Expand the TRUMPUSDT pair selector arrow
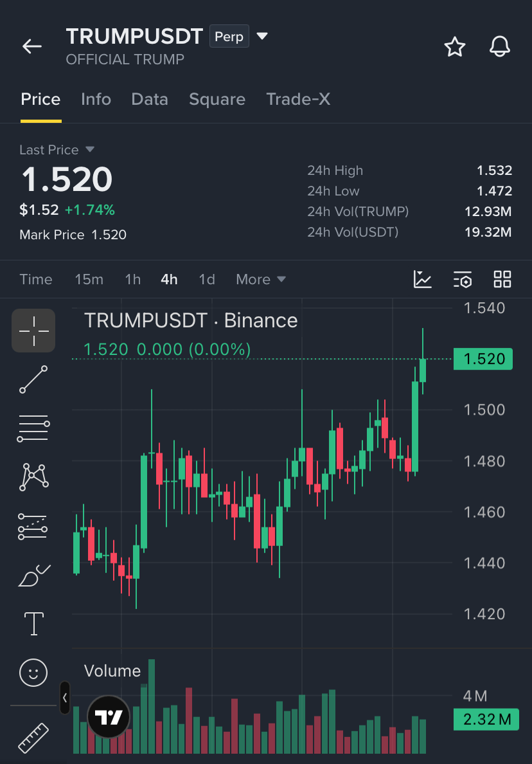The image size is (532, 764). 262,36
